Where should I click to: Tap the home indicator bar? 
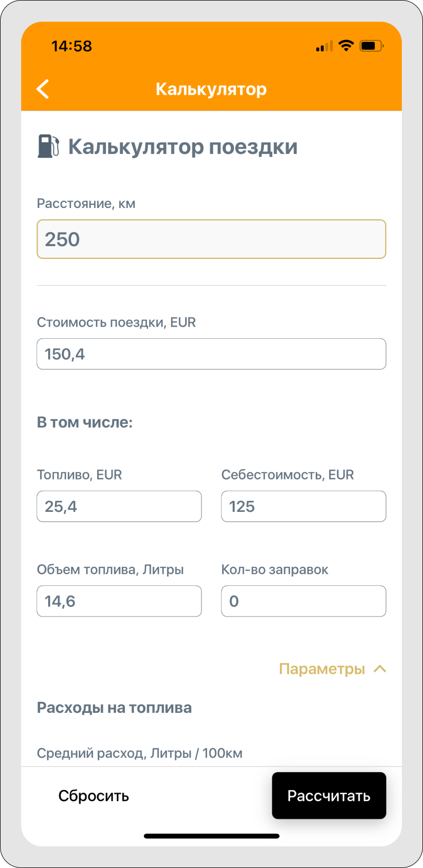click(x=212, y=836)
